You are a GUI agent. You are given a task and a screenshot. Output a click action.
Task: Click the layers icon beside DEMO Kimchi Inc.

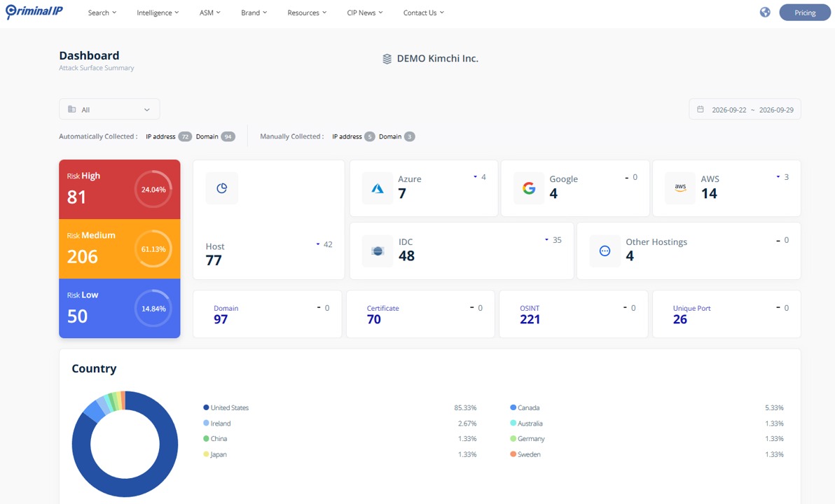[x=387, y=59]
